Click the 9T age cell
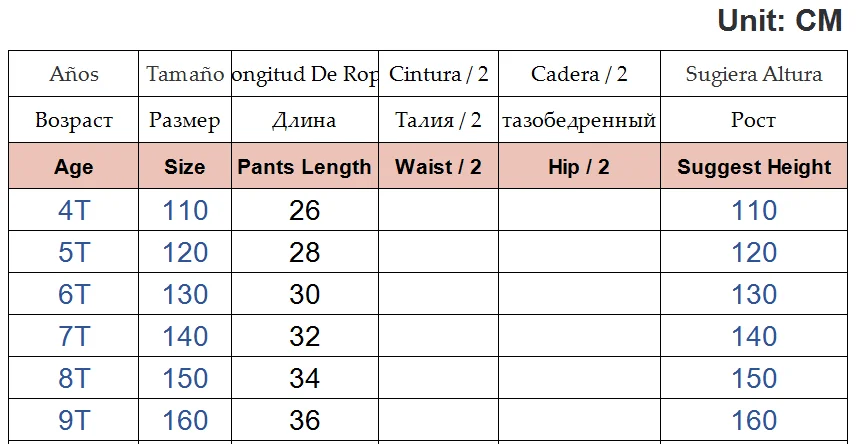Screen dimensions: 856x444 (x=74, y=420)
